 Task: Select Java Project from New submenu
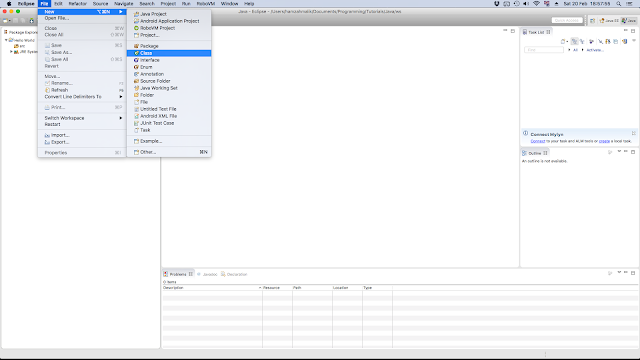point(169,14)
